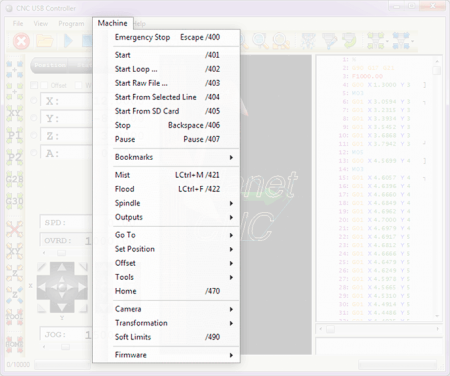Select the X axis radio button

click(34, 100)
